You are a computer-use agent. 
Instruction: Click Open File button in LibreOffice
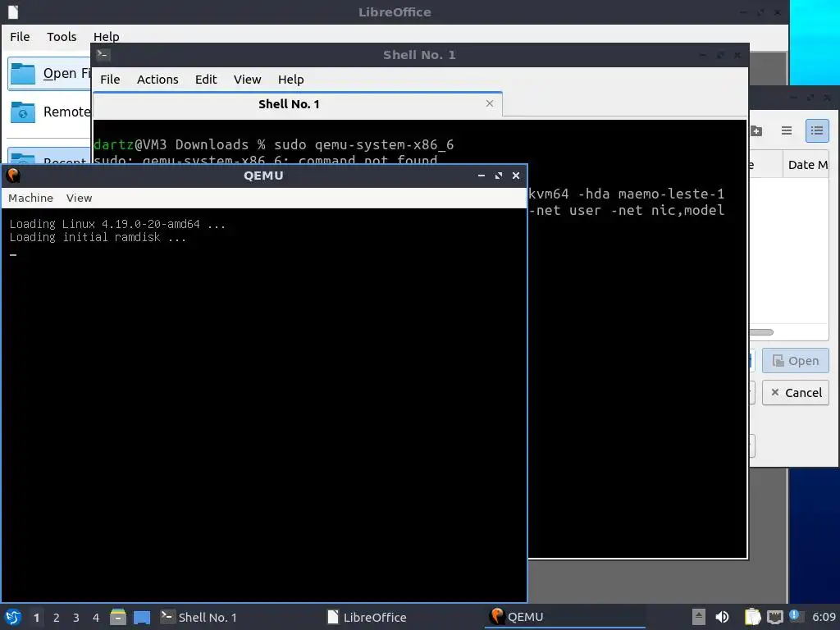tap(49, 73)
